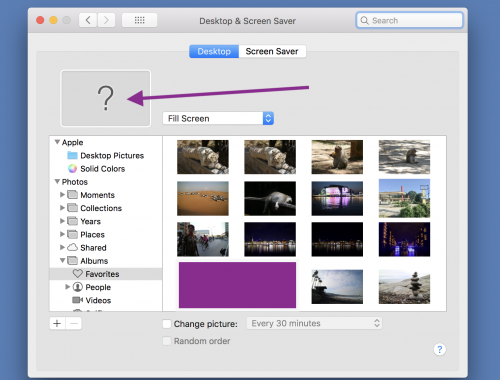
Task: Click the Albums stack icon
Action: tap(72, 261)
